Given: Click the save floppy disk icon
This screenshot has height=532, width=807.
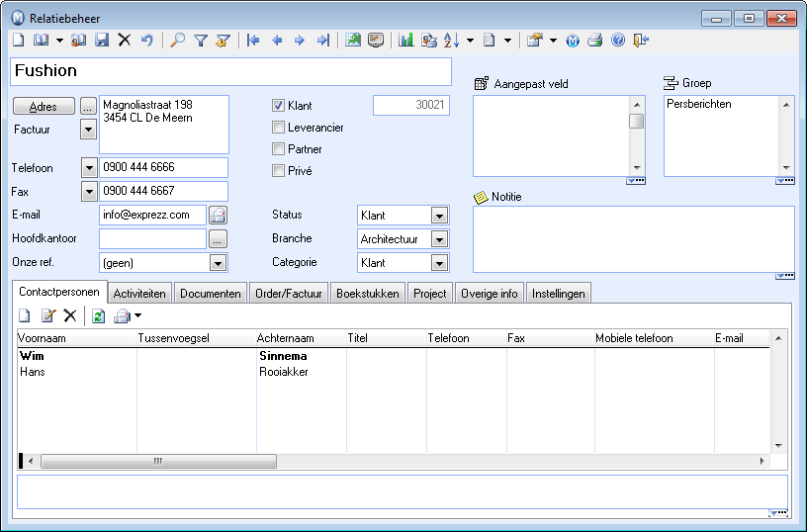Looking at the screenshot, I should click(x=102, y=41).
